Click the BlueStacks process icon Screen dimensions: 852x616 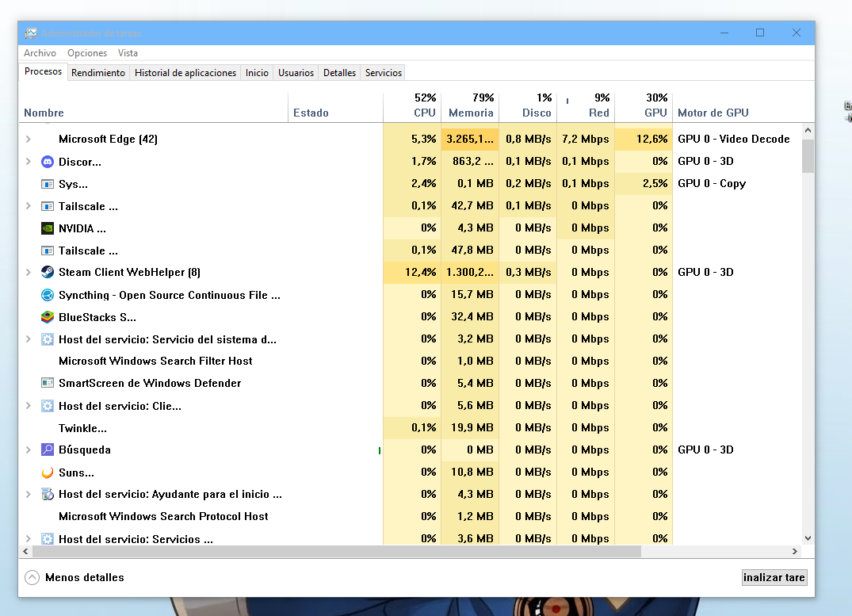click(x=48, y=317)
